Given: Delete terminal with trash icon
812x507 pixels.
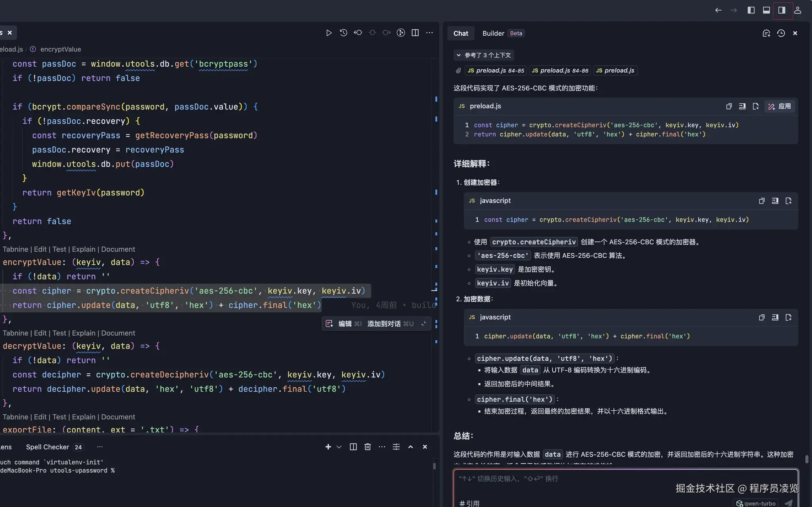Looking at the screenshot, I should [368, 447].
